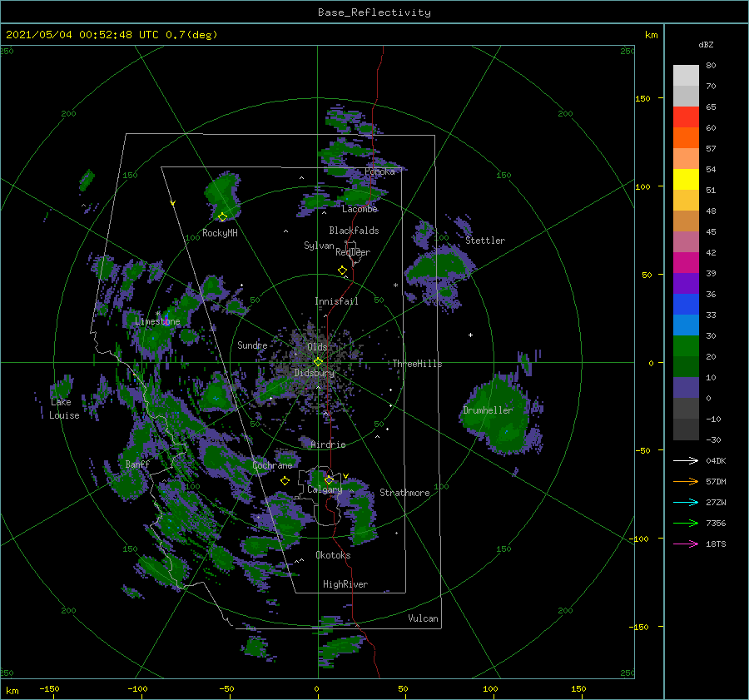749x700 pixels.
Task: Select the light blue swatch between 30 and 33
Action: point(686,325)
